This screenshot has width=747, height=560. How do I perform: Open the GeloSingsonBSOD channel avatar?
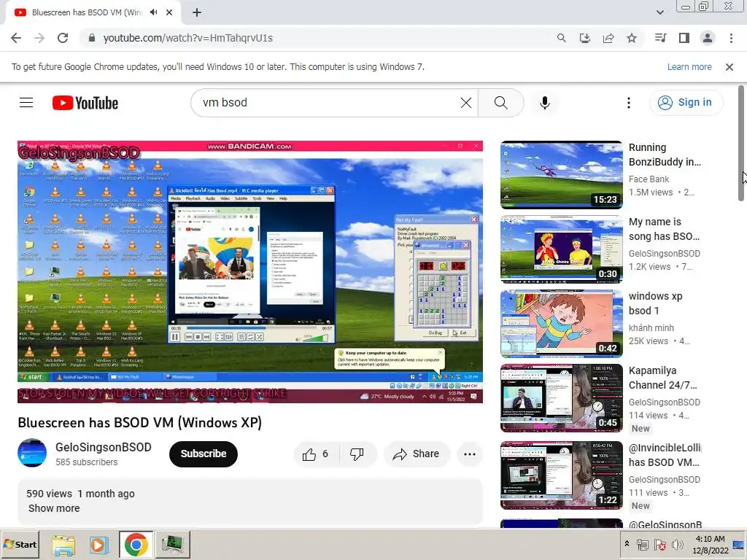click(32, 453)
